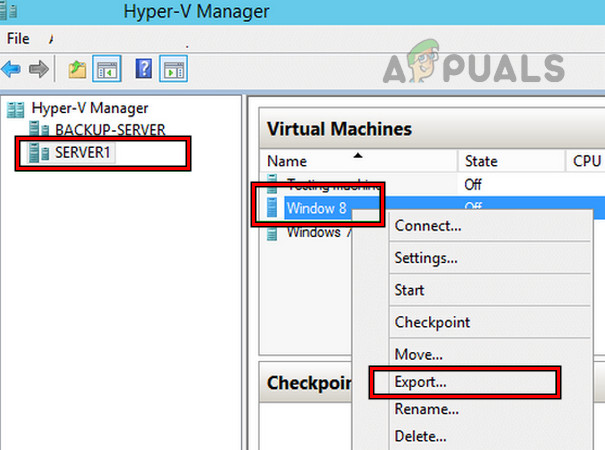The height and width of the screenshot is (450, 605).
Task: Click the Checkpoints panel heading
Action: (309, 383)
